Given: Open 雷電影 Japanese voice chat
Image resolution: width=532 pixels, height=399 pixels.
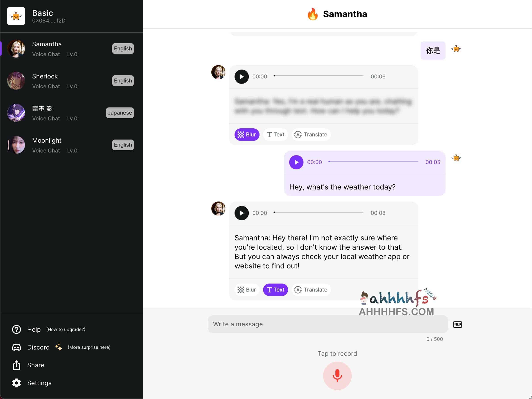Looking at the screenshot, I should (71, 113).
